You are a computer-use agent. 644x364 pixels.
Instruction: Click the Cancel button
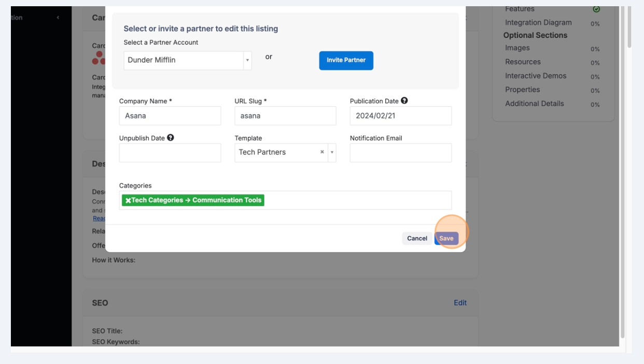point(417,239)
